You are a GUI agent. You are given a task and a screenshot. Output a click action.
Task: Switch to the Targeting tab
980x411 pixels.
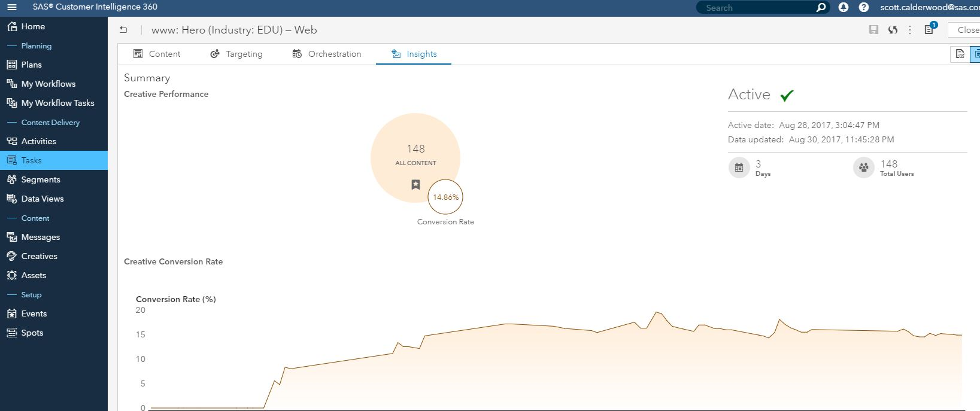tap(236, 54)
